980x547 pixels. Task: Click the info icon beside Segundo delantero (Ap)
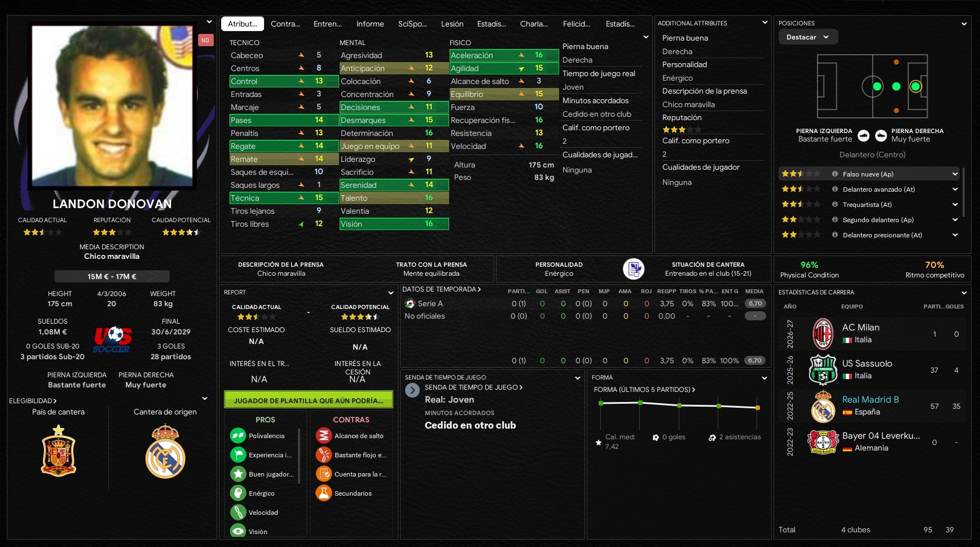point(835,219)
